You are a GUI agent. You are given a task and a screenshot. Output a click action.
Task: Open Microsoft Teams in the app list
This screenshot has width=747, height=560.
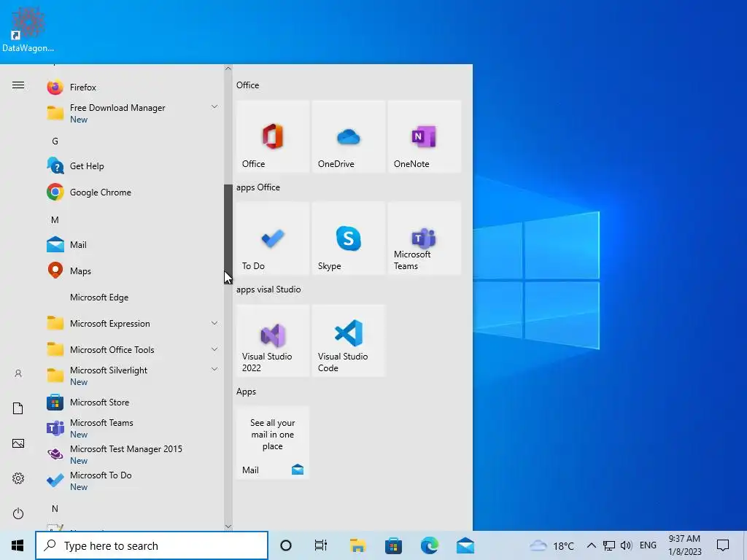click(x=132, y=429)
